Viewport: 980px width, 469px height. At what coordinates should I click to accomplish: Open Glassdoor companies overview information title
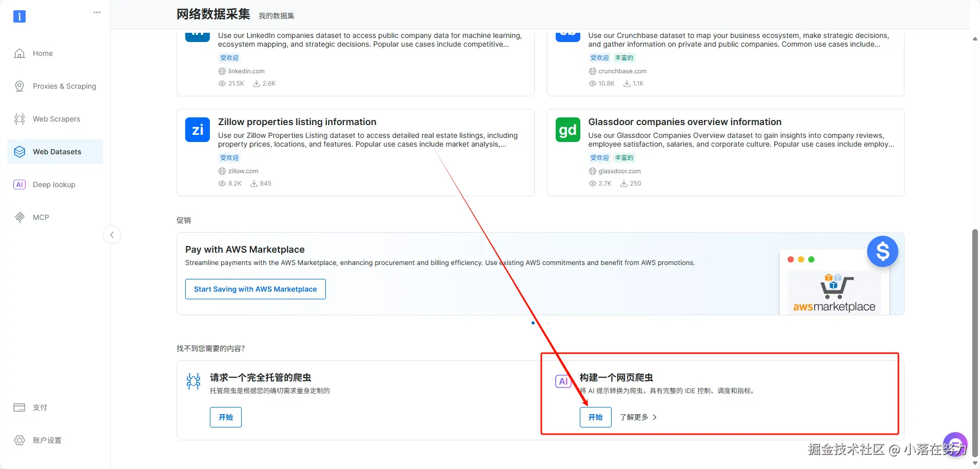click(685, 122)
